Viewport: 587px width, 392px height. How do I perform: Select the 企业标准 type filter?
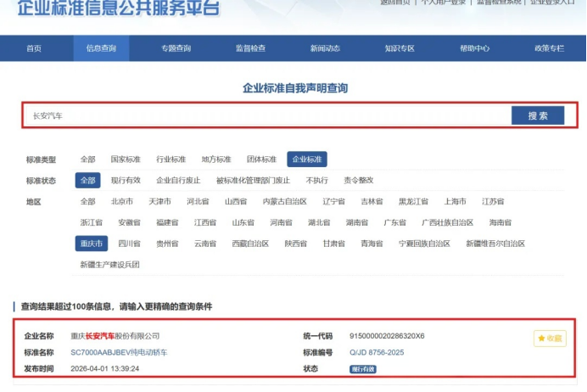(x=307, y=160)
